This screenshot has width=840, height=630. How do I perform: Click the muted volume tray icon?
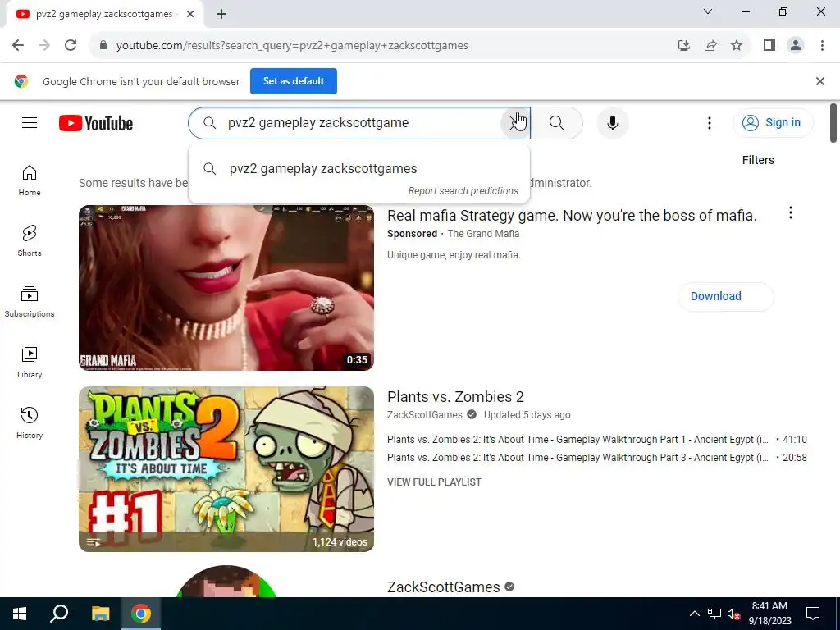[x=733, y=614]
